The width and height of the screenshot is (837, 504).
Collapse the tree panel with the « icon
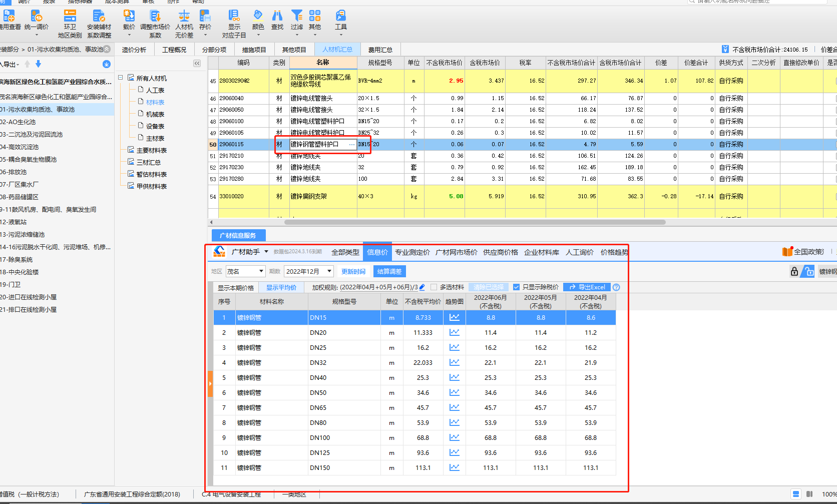click(197, 64)
